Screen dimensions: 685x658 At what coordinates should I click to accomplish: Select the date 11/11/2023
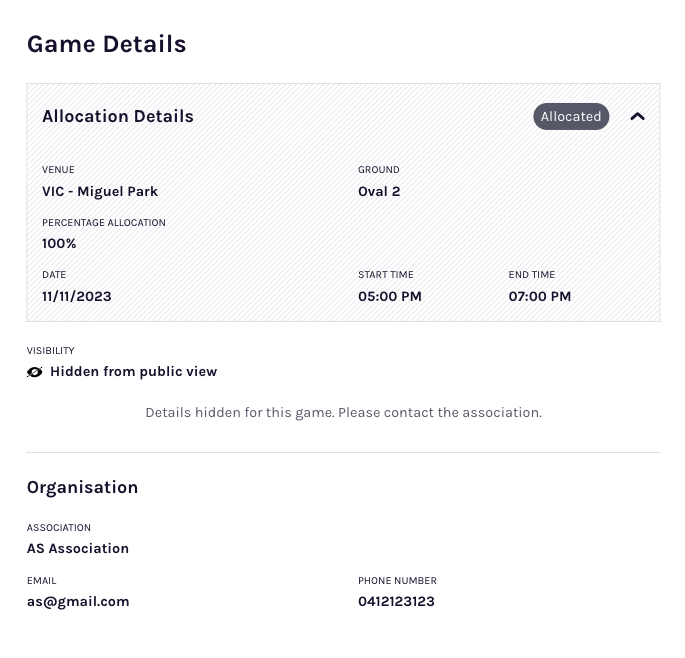77,296
